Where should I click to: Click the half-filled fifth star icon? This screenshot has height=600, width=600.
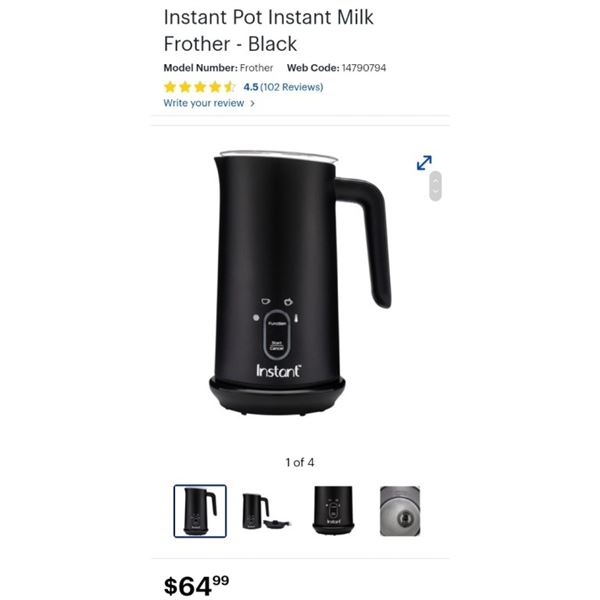coord(230,87)
